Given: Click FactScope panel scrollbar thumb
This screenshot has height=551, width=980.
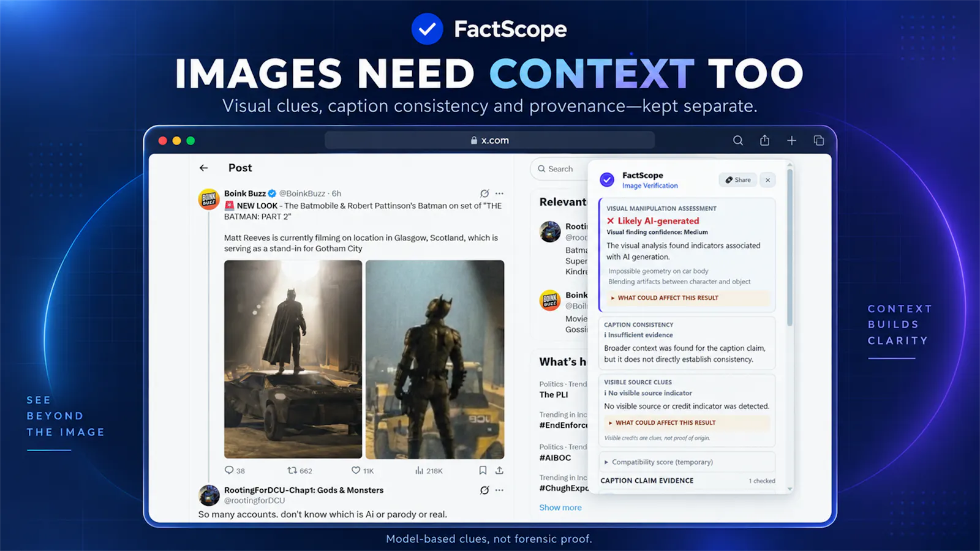Looking at the screenshot, I should 790,246.
